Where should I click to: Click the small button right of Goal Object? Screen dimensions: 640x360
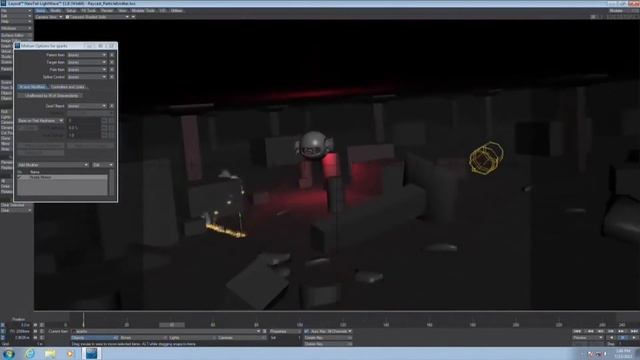pyautogui.click(x=112, y=106)
